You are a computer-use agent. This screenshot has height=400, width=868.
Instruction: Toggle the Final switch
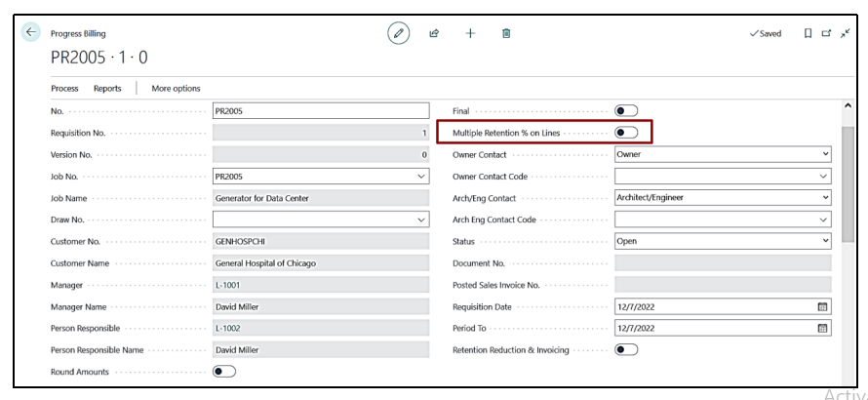625,110
